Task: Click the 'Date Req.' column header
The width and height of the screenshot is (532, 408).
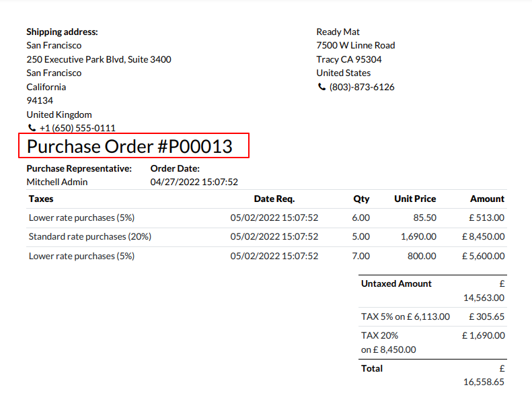Action: (x=274, y=199)
